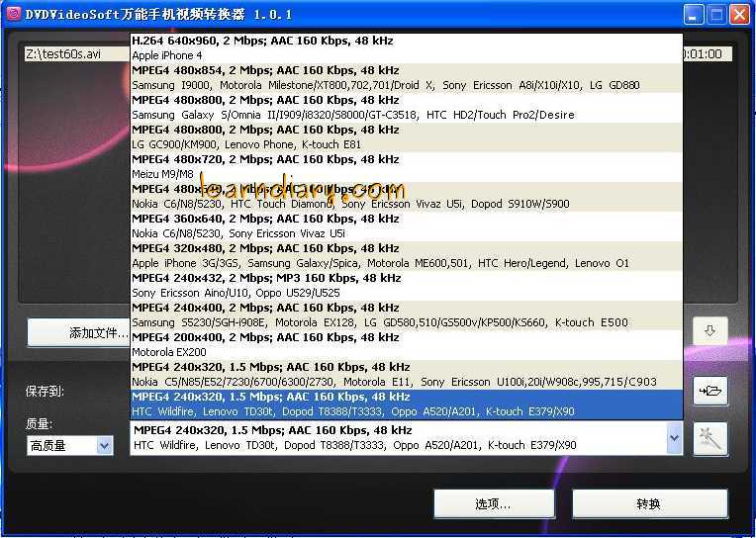Click the 添加文件 add files button
The image size is (756, 538).
coord(79,332)
